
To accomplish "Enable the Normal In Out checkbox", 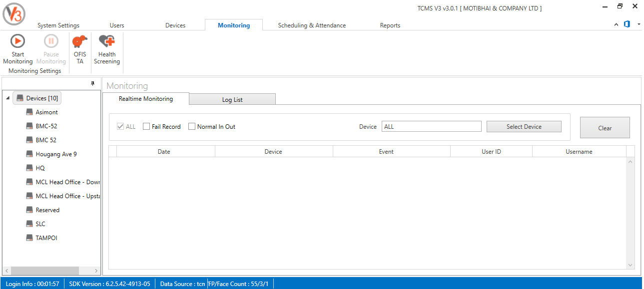I will (x=192, y=127).
